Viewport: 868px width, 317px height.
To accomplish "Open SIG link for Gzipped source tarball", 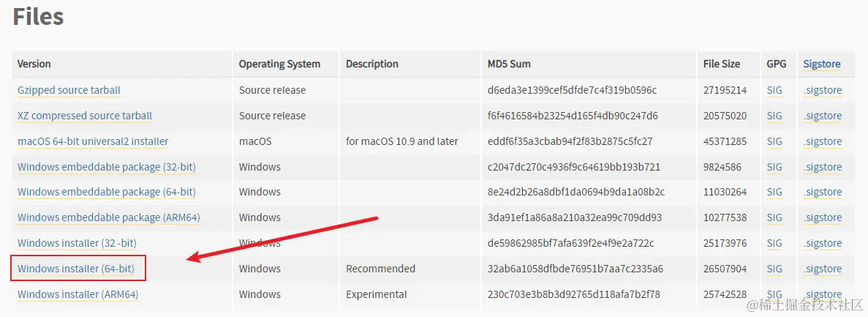I will tap(774, 90).
